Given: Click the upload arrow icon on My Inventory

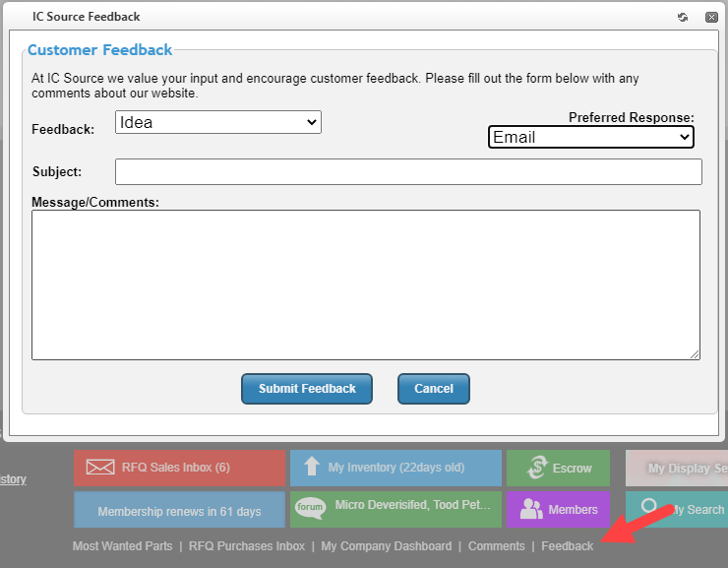Looking at the screenshot, I should (x=312, y=468).
